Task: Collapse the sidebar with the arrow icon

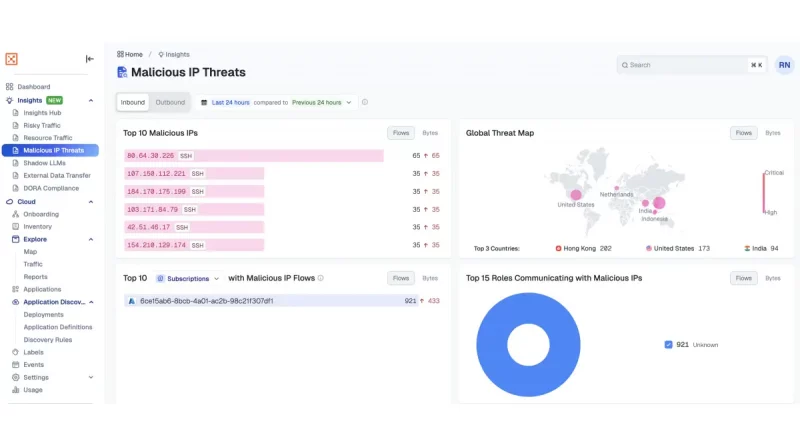Action: 90,59
